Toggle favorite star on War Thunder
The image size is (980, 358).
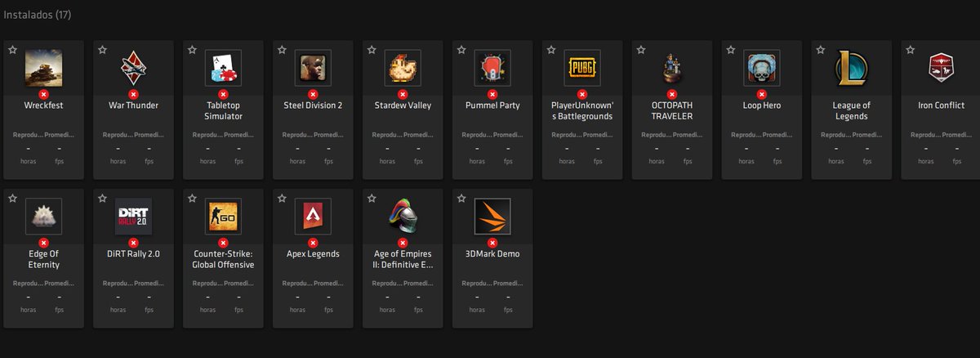[102, 50]
